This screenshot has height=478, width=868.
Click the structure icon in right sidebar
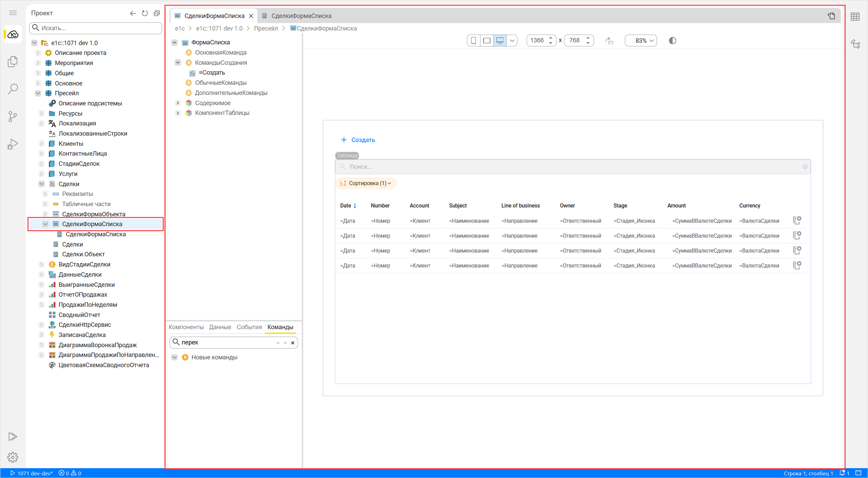[855, 44]
